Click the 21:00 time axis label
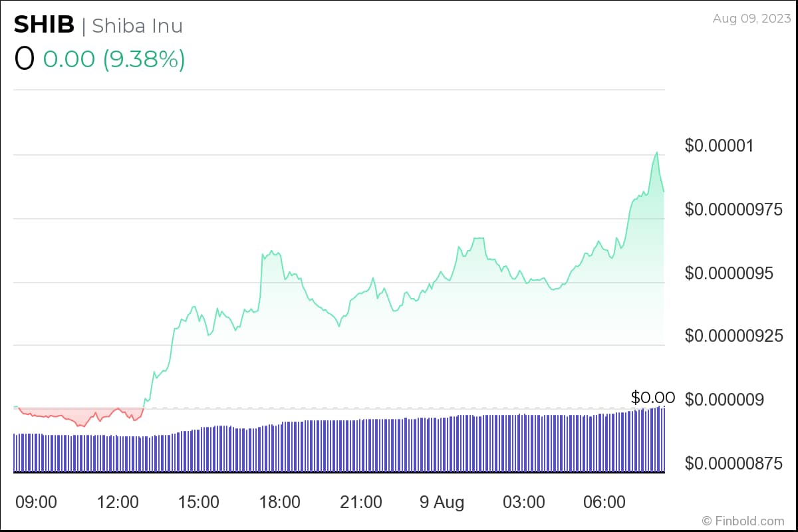Viewport: 798px width, 532px height. (x=361, y=501)
